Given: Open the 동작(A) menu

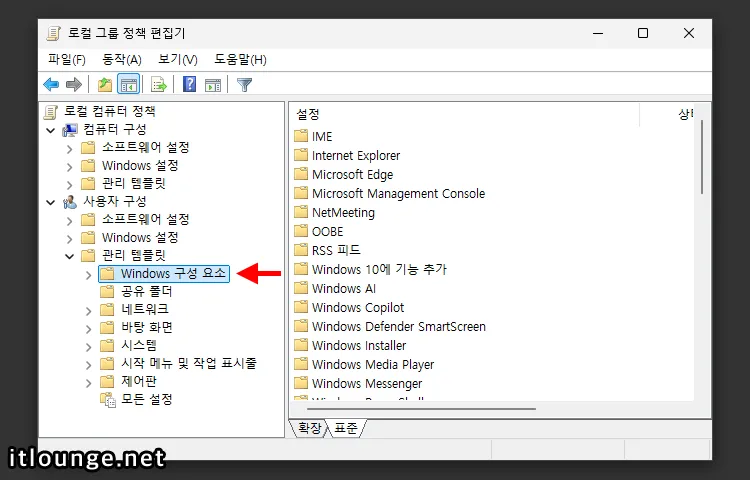Looking at the screenshot, I should (121, 59).
